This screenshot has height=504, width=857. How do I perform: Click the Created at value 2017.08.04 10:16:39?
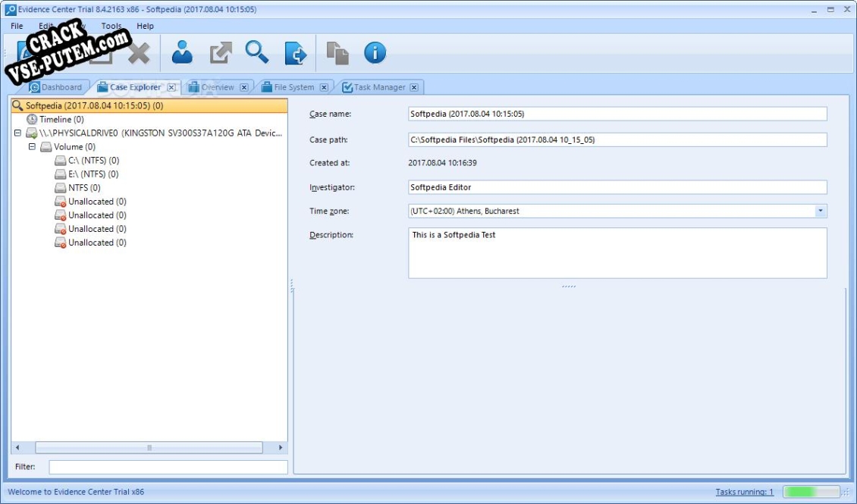pyautogui.click(x=442, y=163)
